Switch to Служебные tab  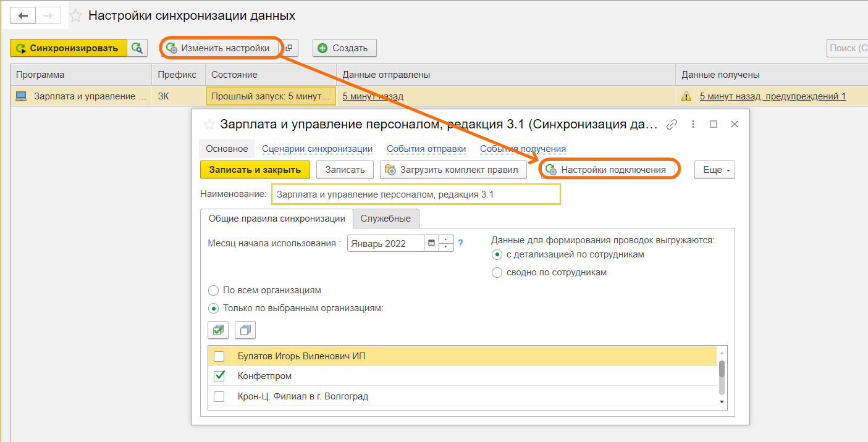[x=386, y=219]
